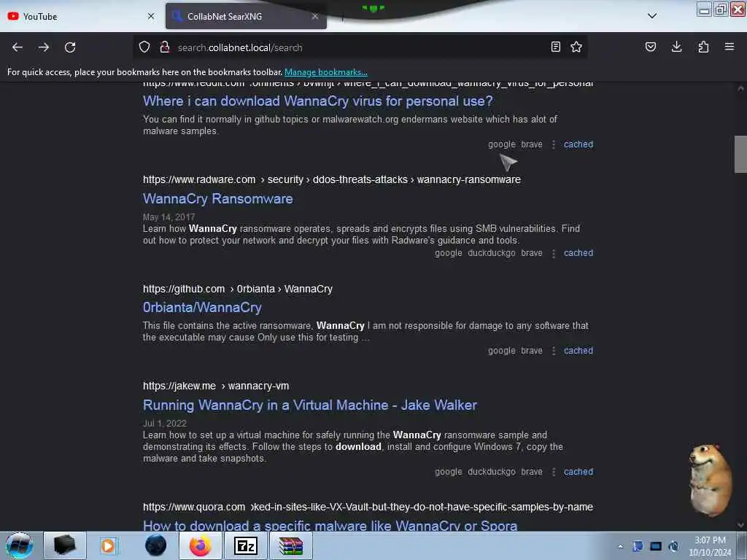Image resolution: width=747 pixels, height=560 pixels.
Task: Click 'google' engine label under 0rbianta result
Action: click(x=501, y=351)
